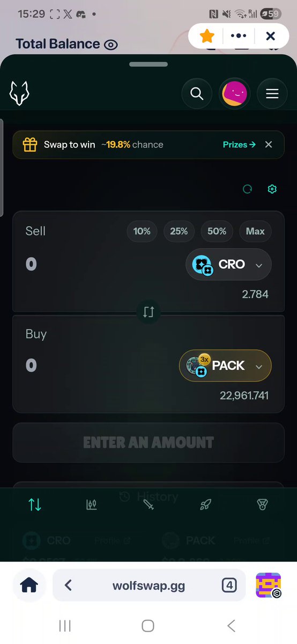
Task: Open the Prizes link
Action: (239, 144)
